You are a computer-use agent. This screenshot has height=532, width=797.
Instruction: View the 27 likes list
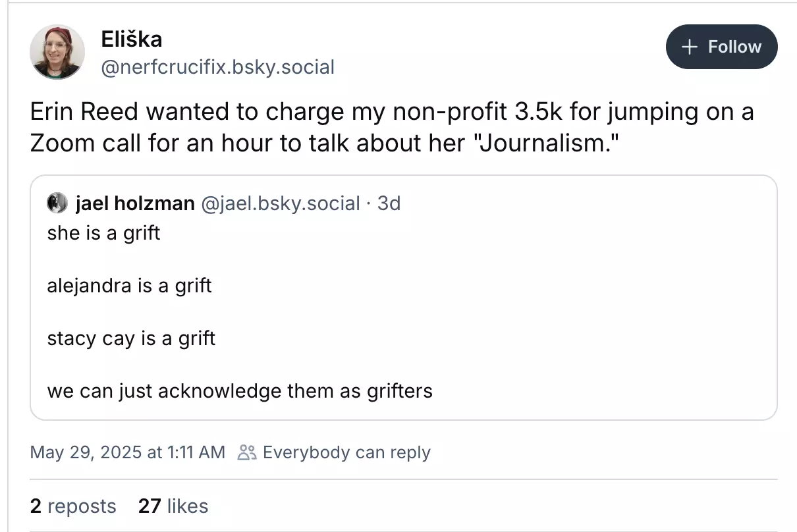click(173, 506)
